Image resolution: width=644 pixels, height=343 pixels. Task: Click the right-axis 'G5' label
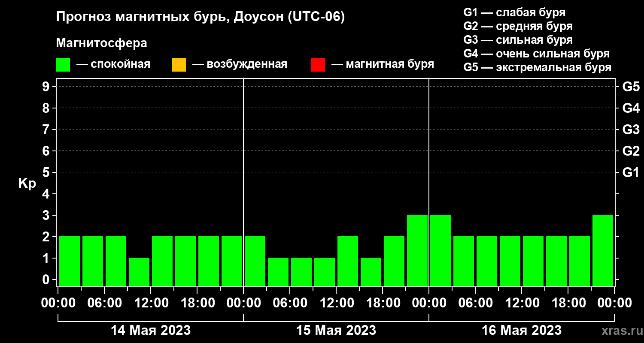(x=631, y=87)
